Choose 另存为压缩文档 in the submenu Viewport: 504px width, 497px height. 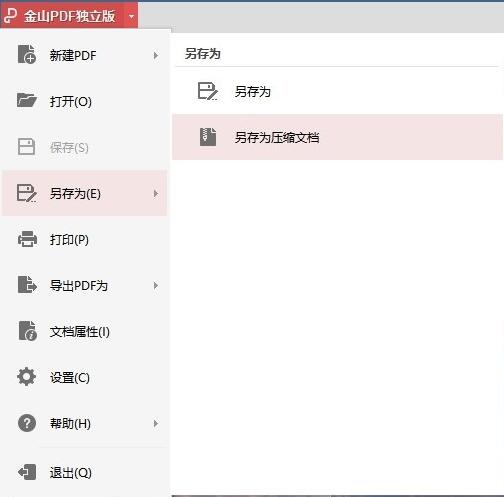click(337, 137)
